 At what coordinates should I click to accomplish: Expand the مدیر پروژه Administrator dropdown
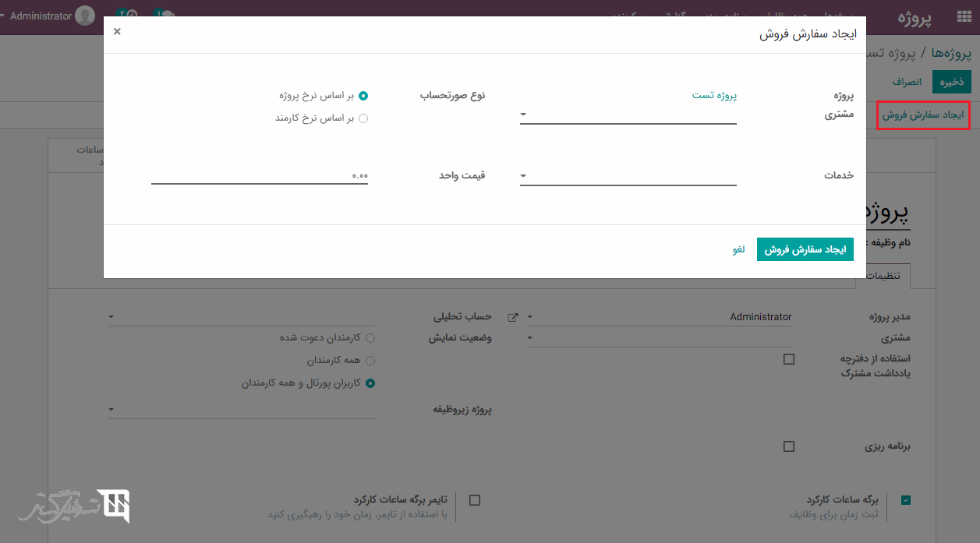pyautogui.click(x=661, y=317)
